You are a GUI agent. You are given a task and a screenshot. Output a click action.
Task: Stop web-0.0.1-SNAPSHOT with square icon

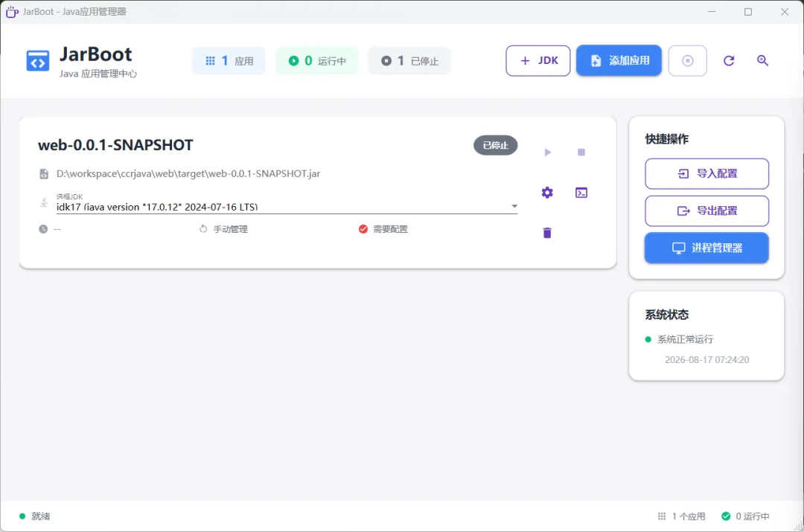point(581,153)
